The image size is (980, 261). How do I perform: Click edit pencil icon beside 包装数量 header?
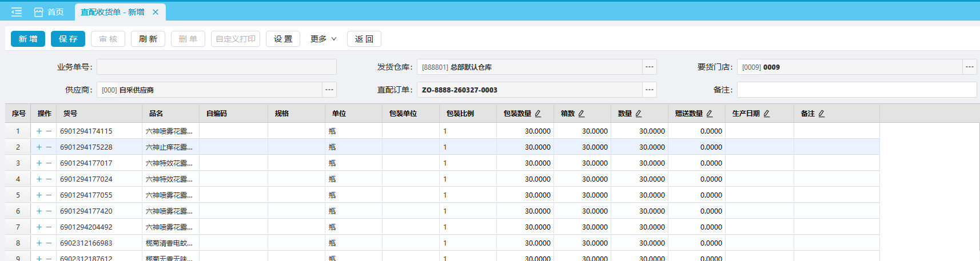(538, 114)
